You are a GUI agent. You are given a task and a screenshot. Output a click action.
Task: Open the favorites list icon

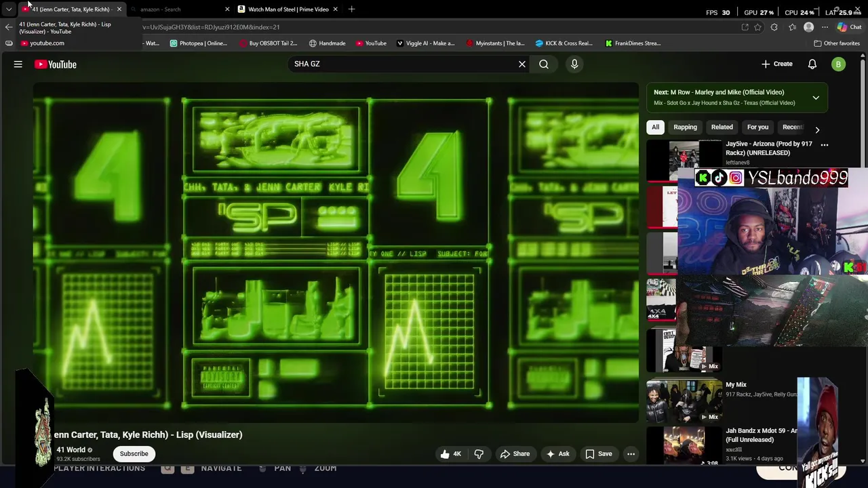pos(792,27)
